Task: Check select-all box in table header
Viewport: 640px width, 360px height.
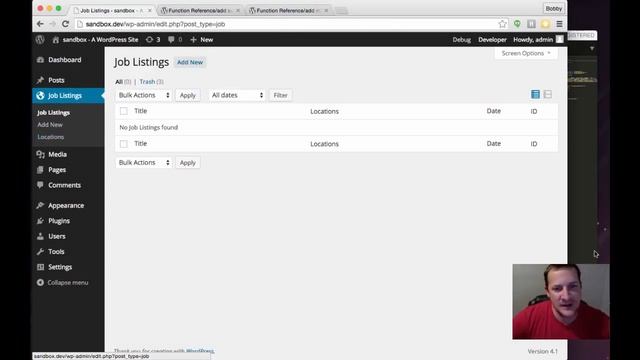Action: [x=124, y=111]
